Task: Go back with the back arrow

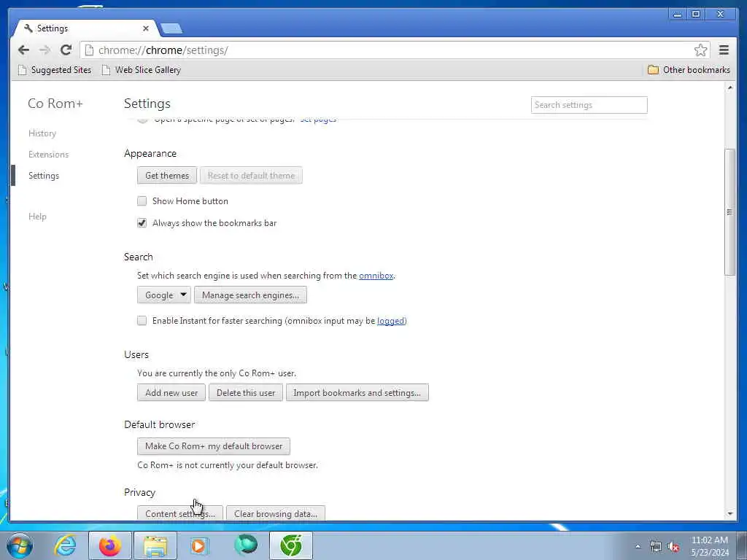Action: pyautogui.click(x=23, y=50)
